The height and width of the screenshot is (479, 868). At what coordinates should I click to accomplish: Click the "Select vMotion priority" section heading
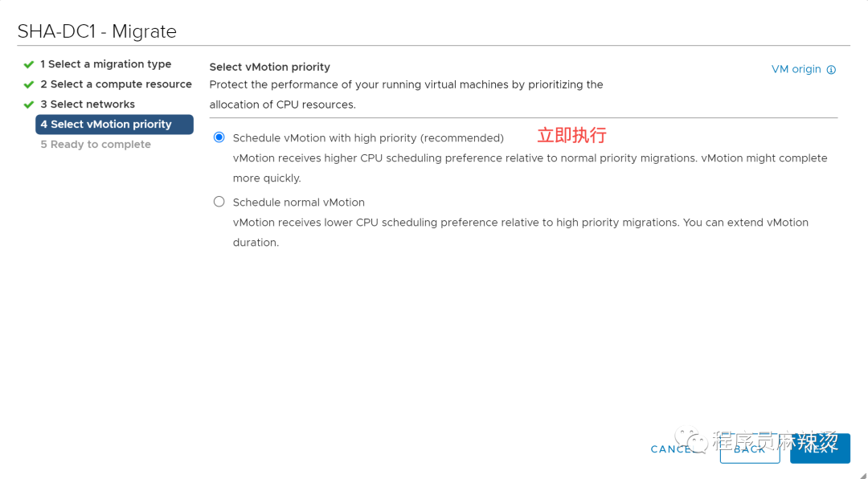click(269, 68)
